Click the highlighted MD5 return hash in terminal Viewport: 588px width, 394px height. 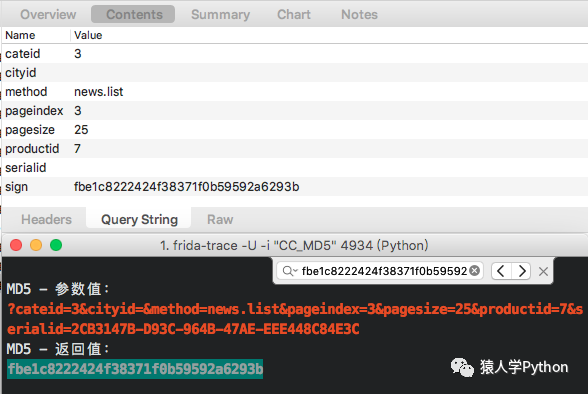[x=135, y=369]
